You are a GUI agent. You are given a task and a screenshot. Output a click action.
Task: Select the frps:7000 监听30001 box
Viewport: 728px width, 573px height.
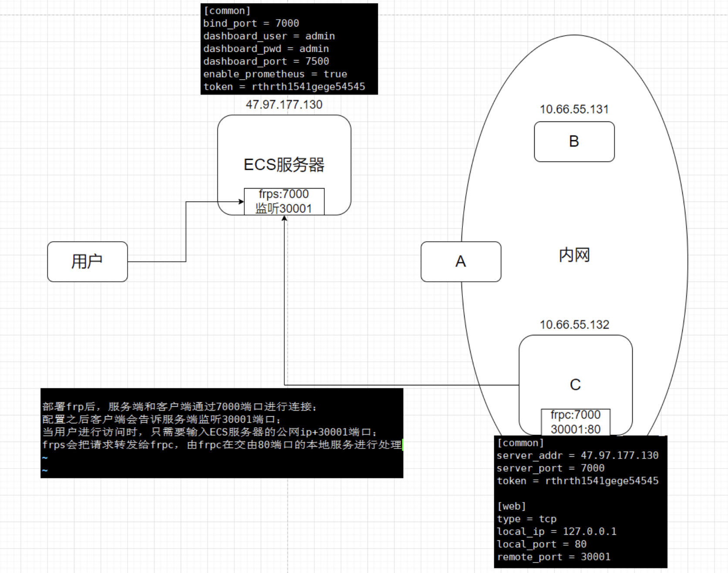click(x=284, y=201)
